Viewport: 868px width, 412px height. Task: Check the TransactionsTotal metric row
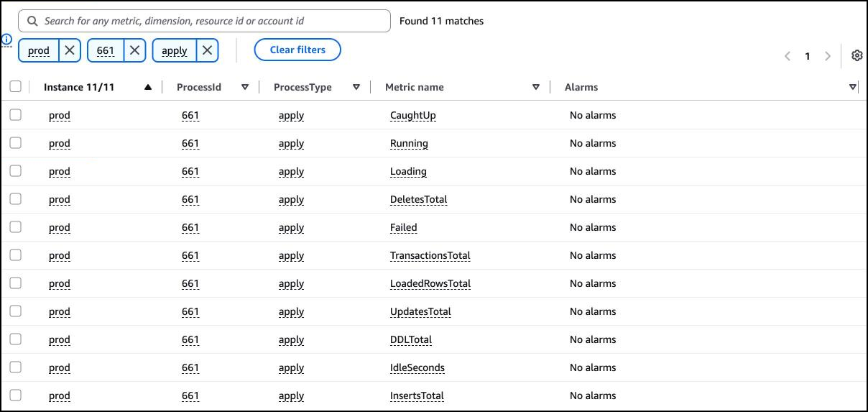pyautogui.click(x=15, y=255)
